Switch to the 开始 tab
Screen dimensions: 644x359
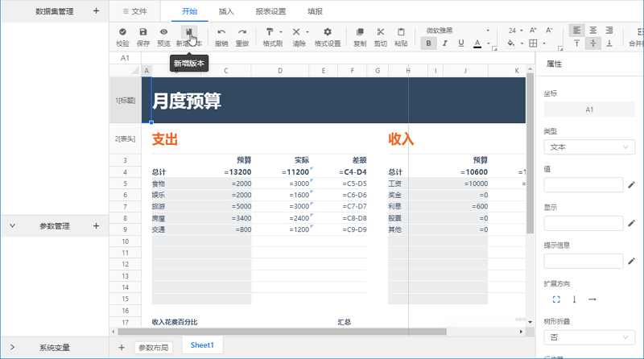click(x=189, y=11)
